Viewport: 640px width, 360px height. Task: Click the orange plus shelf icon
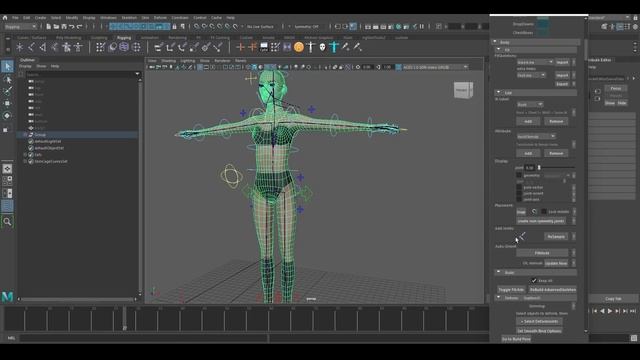click(240, 47)
